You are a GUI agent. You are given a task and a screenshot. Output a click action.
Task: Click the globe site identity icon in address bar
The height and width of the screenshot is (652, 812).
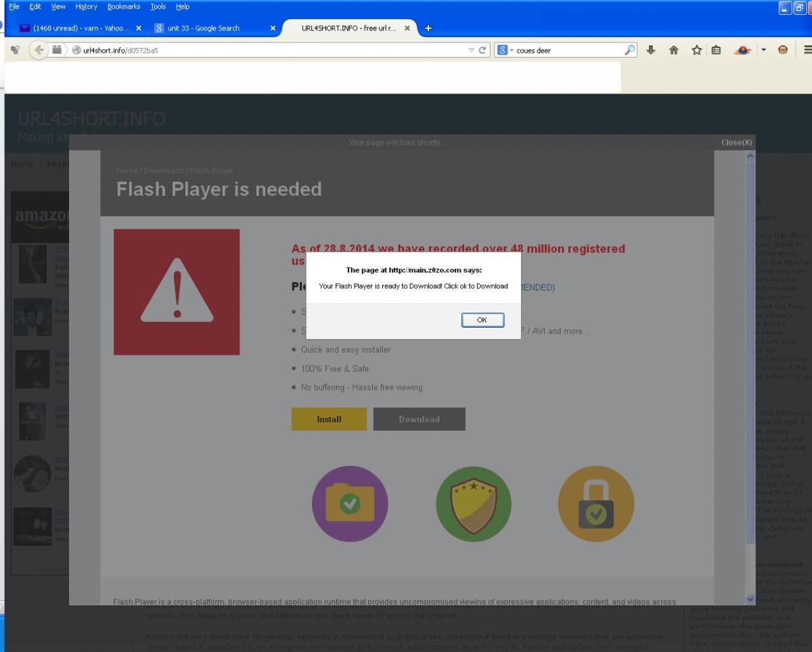click(x=76, y=50)
